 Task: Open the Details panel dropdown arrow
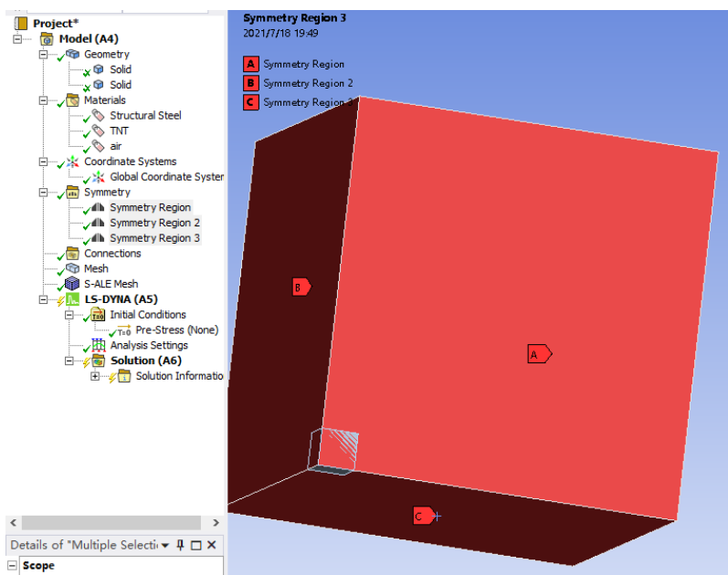[164, 545]
